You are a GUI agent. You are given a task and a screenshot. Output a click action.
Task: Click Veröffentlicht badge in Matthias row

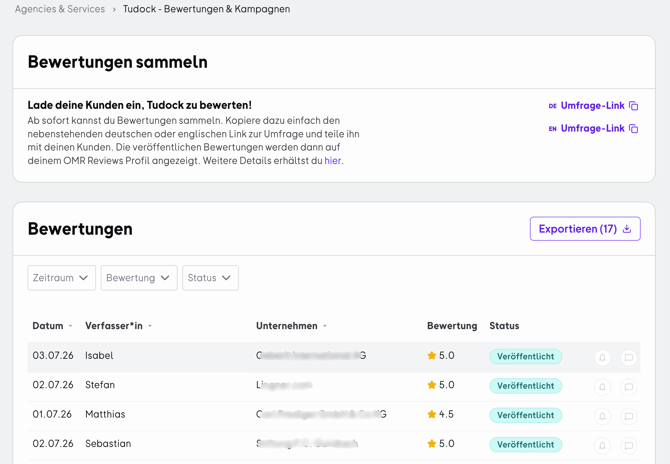pos(526,415)
